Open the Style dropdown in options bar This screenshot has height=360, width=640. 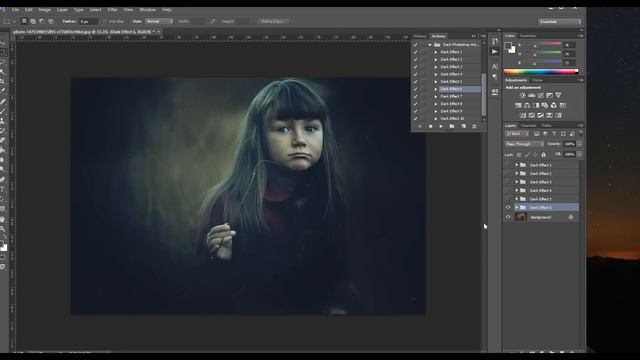click(x=159, y=21)
